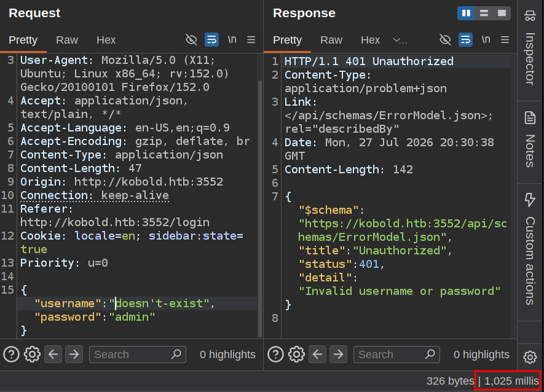The image size is (544, 392).
Task: Go to previous Response search match
Action: tap(317, 355)
